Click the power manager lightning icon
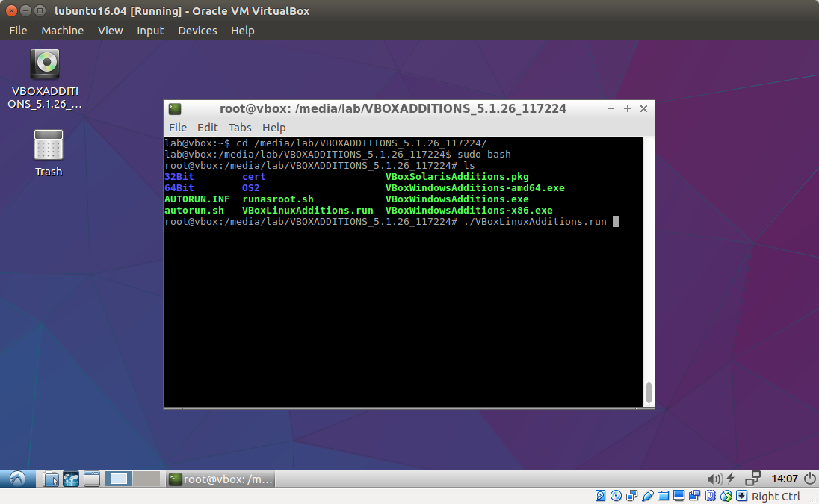Viewport: 819px width, 504px height. pos(730,479)
